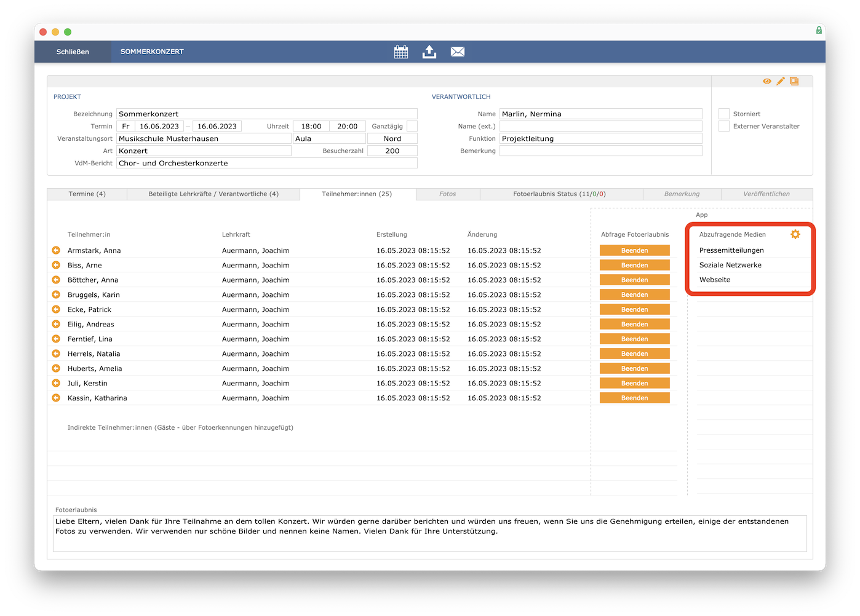Click the arrow icon next to Eilig, Andreas
The height and width of the screenshot is (616, 860).
(x=56, y=324)
